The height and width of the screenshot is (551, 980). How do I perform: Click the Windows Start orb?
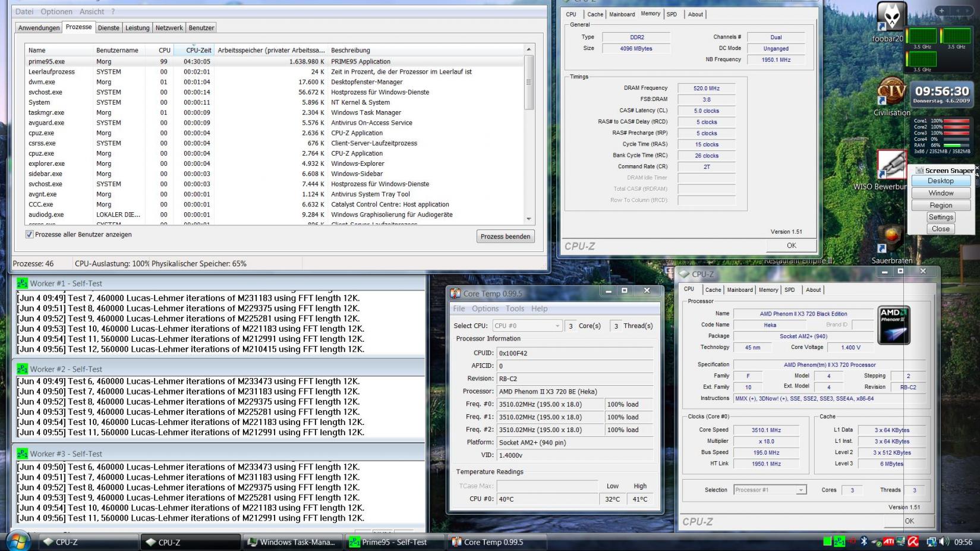tap(18, 541)
